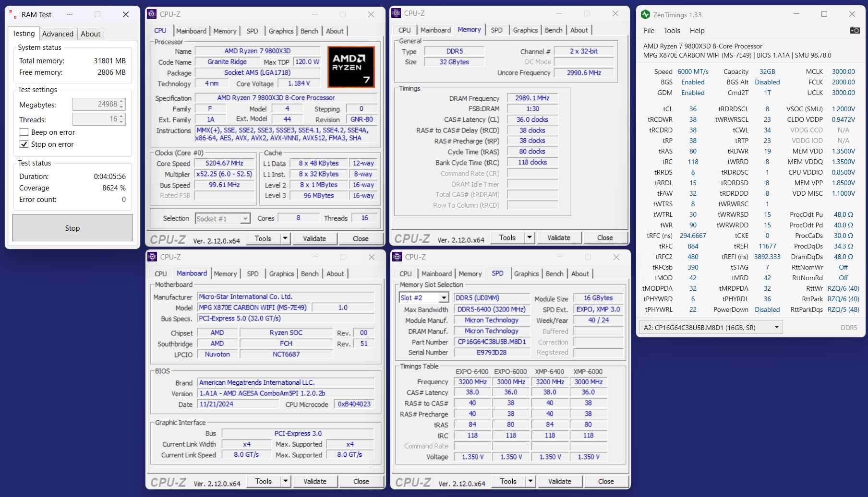
Task: Open Tools dropdown arrow in CPU-Z SPD window
Action: pos(530,481)
